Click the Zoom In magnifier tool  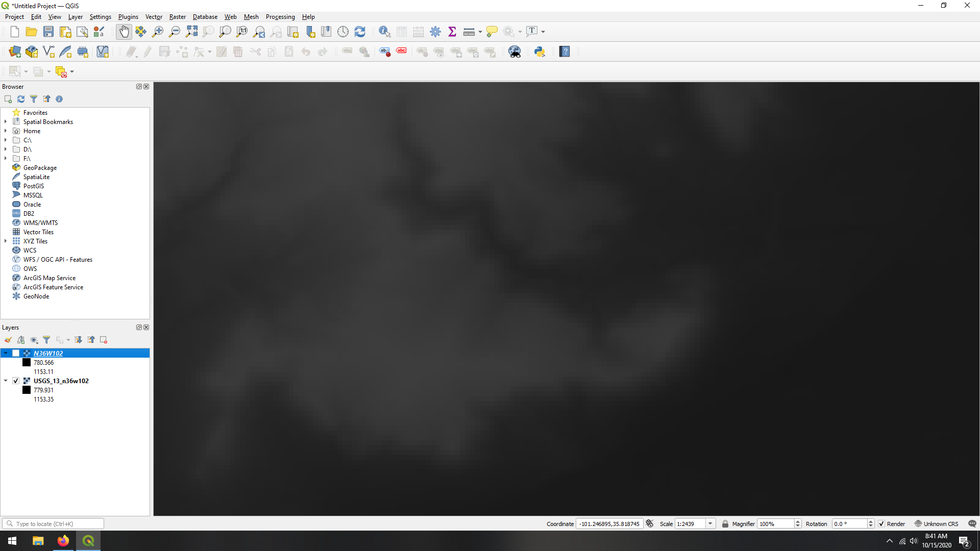(158, 32)
